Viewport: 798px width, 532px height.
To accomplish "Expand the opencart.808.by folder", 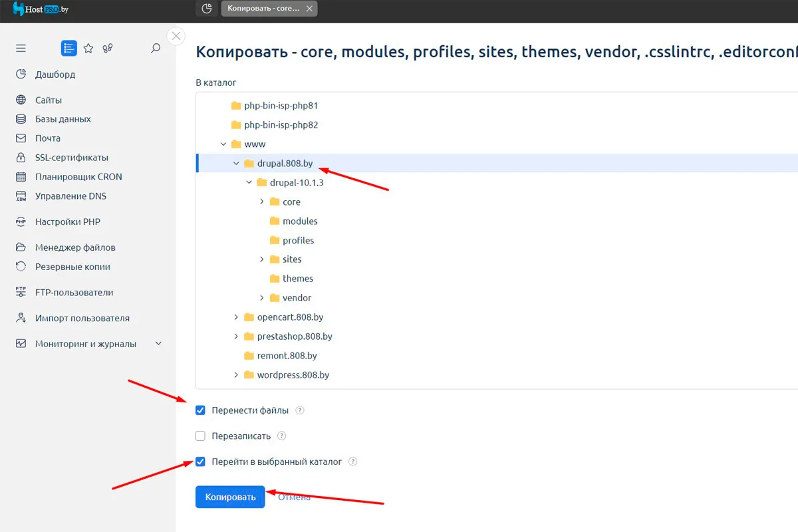I will point(236,317).
